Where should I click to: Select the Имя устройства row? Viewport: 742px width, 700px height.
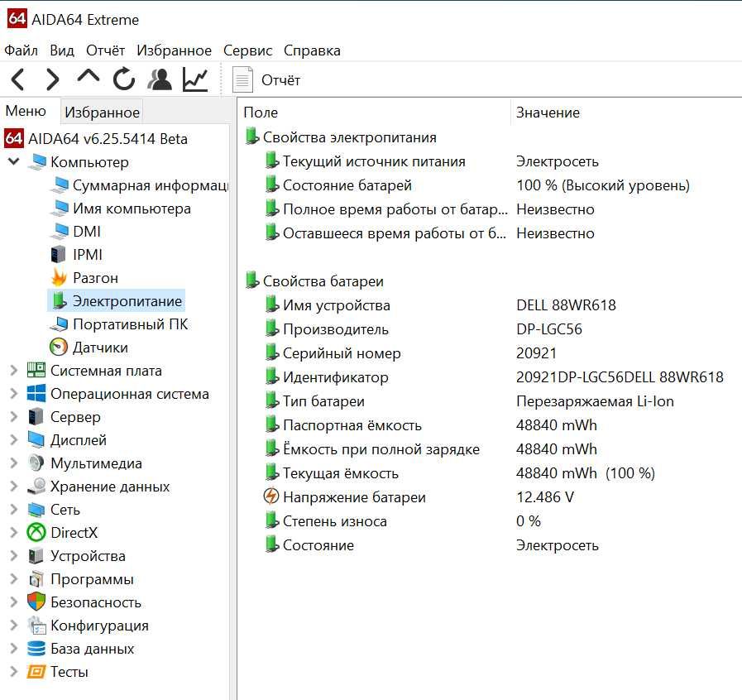coord(490,305)
